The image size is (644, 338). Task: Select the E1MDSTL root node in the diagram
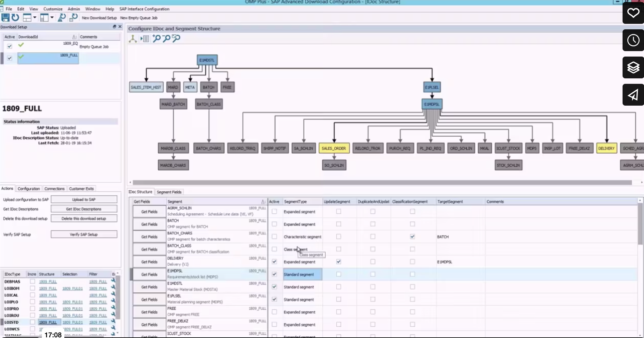[x=207, y=60]
